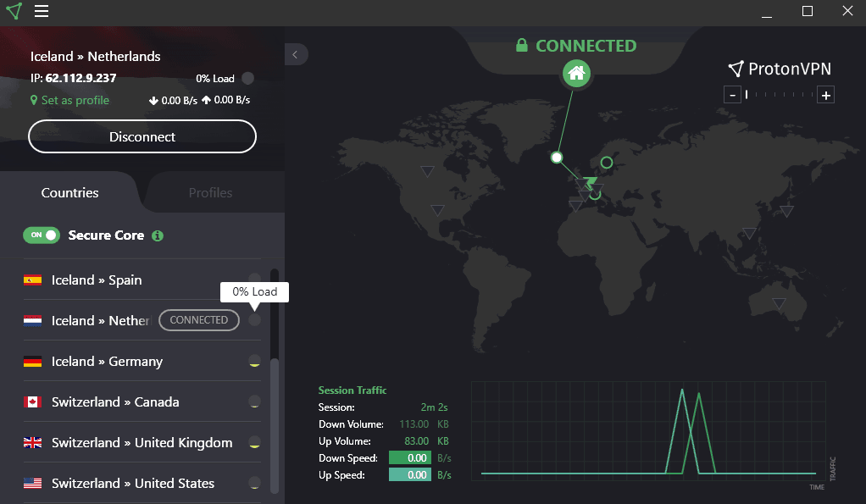Click the load circle next to 0% Load header
Image resolution: width=866 pixels, height=504 pixels.
pos(248,79)
